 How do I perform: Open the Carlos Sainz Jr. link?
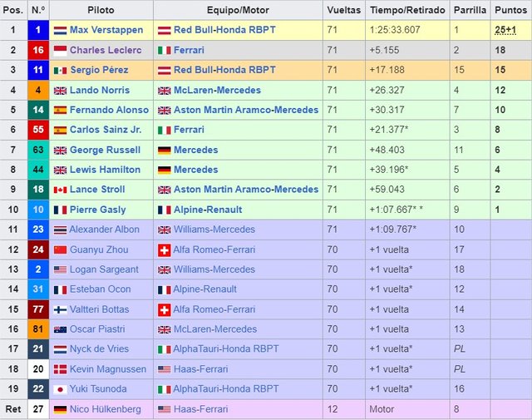tap(106, 130)
